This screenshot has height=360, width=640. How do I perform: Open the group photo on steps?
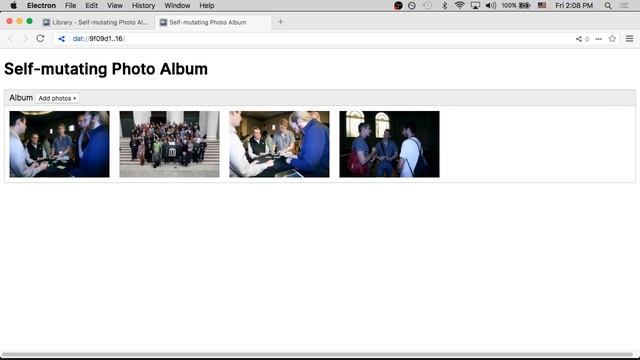(x=169, y=144)
